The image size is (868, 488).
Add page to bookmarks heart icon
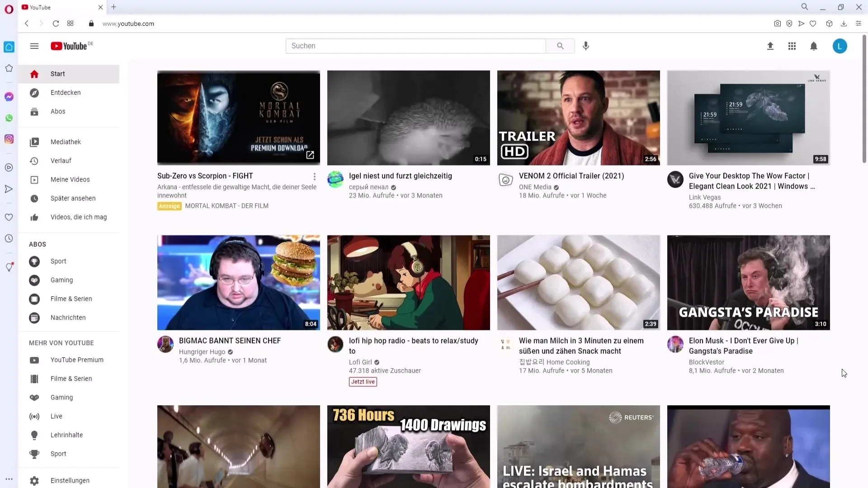[x=813, y=23]
